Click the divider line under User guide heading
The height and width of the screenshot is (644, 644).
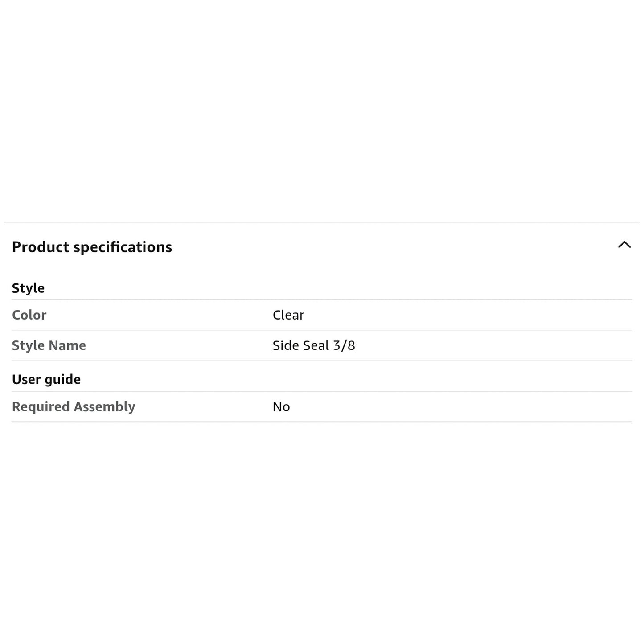[322, 391]
